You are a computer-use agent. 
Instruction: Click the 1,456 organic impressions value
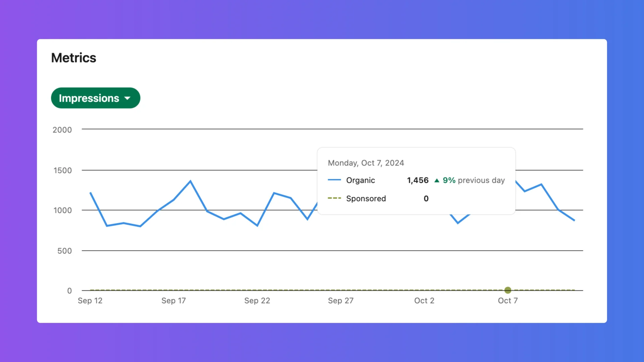tap(418, 180)
